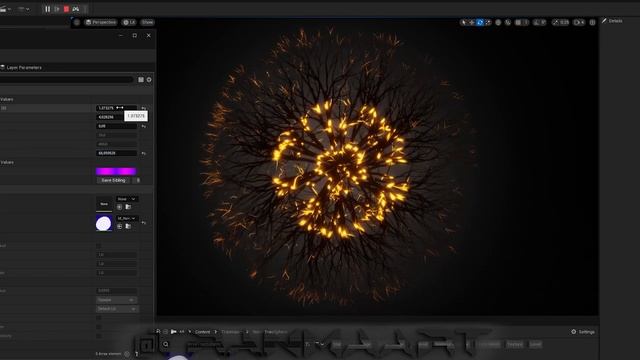The image size is (640, 360).
Task: Toggle surface snapping icon
Action: (x=508, y=22)
